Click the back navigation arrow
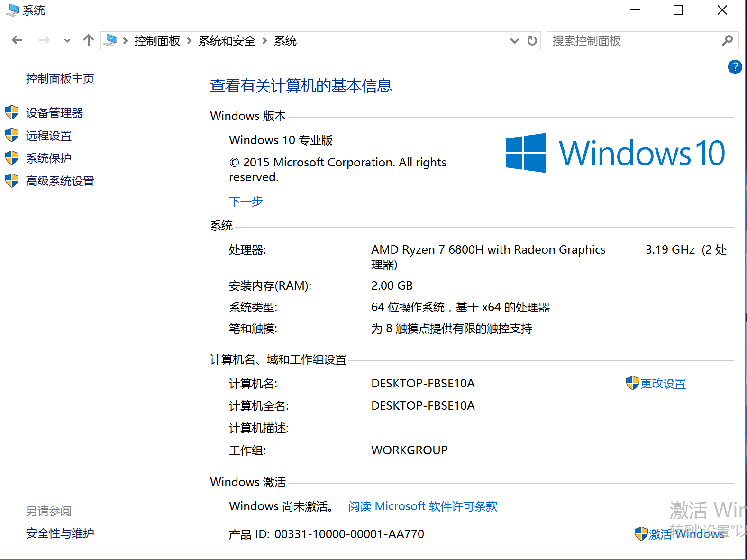The height and width of the screenshot is (560, 747). tap(17, 40)
